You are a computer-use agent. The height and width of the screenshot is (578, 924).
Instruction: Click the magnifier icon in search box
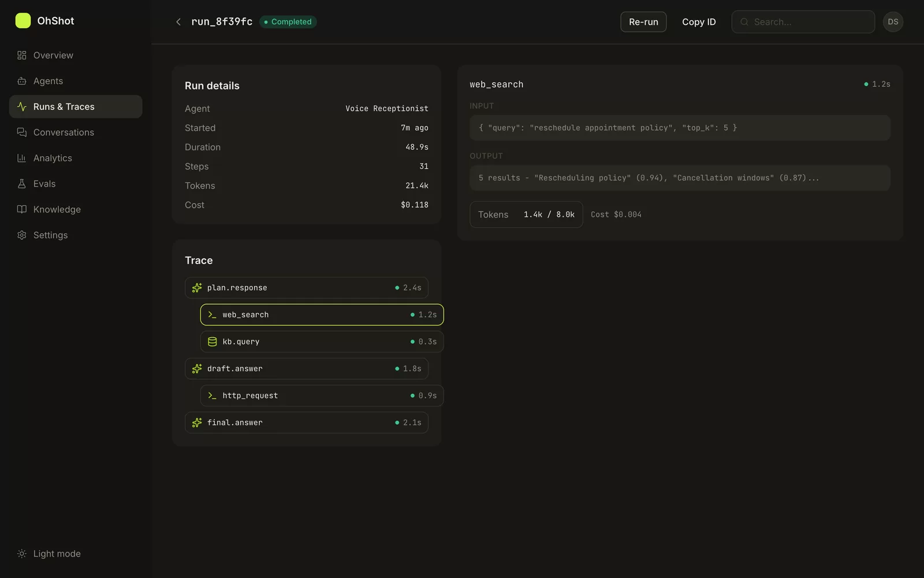pos(744,22)
